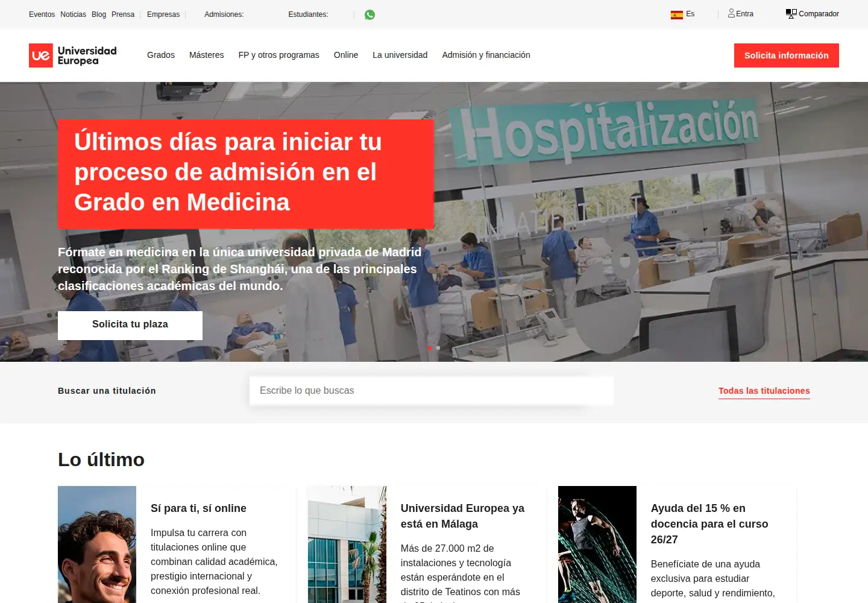
Task: Open the Málaga campus building thumbnail
Action: coord(347,545)
